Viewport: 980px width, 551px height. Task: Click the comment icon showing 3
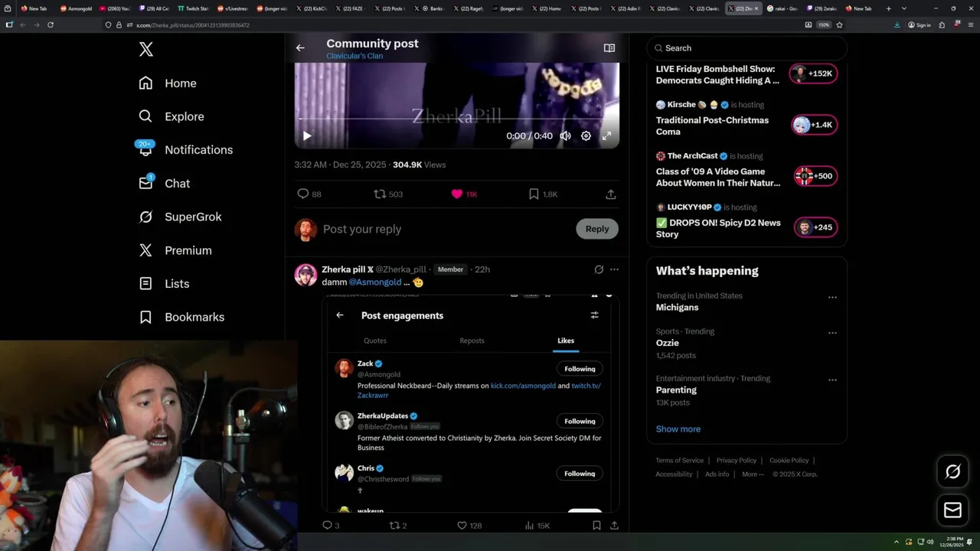331,526
